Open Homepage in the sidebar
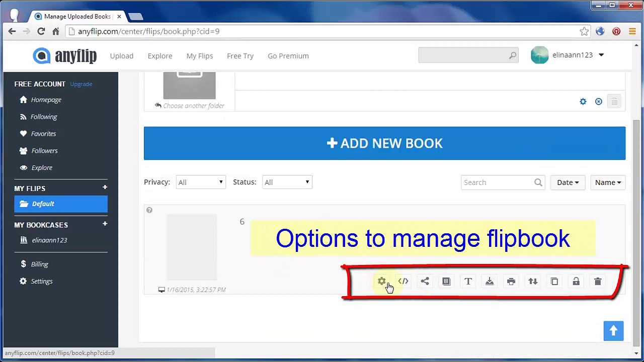 pyautogui.click(x=46, y=100)
